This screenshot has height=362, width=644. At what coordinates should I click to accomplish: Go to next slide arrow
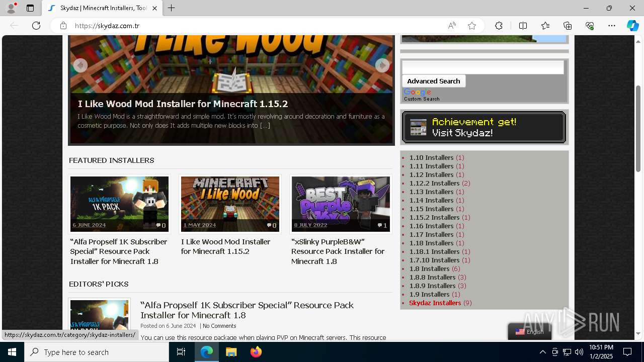click(x=382, y=65)
